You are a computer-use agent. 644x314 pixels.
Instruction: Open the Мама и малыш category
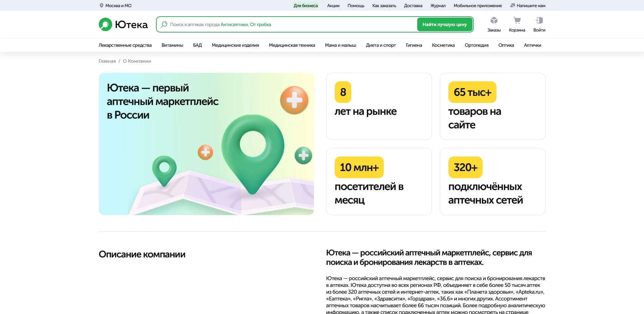pos(340,45)
